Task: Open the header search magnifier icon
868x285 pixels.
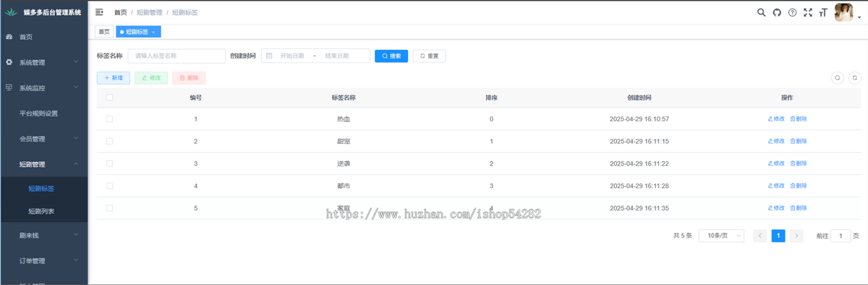Action: pyautogui.click(x=761, y=12)
